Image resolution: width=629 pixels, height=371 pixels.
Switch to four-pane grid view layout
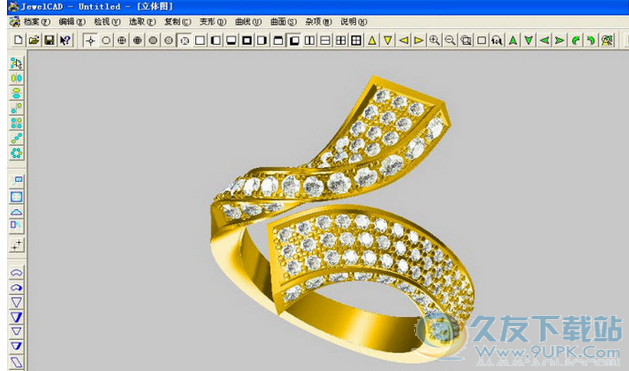tap(341, 40)
